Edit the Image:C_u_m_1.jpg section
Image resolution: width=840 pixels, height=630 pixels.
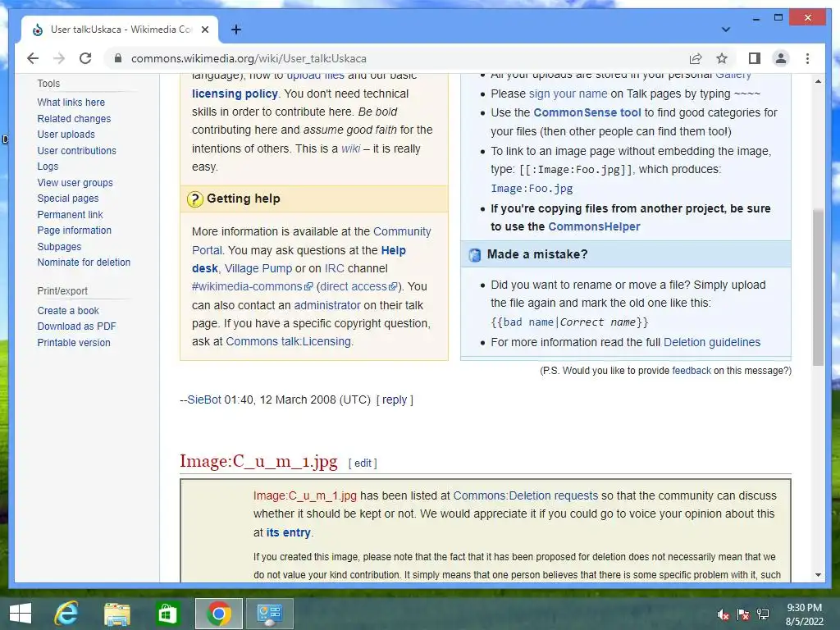tap(362, 463)
